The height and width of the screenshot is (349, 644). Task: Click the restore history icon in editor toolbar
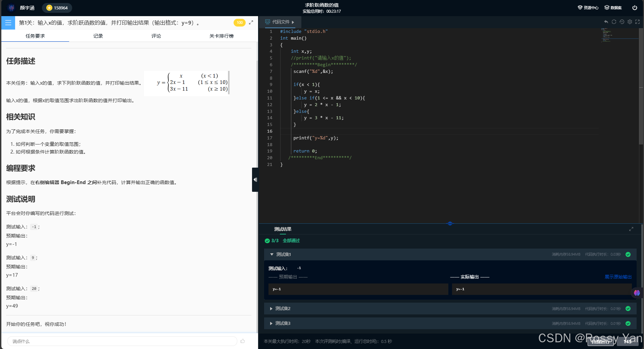pyautogui.click(x=622, y=22)
